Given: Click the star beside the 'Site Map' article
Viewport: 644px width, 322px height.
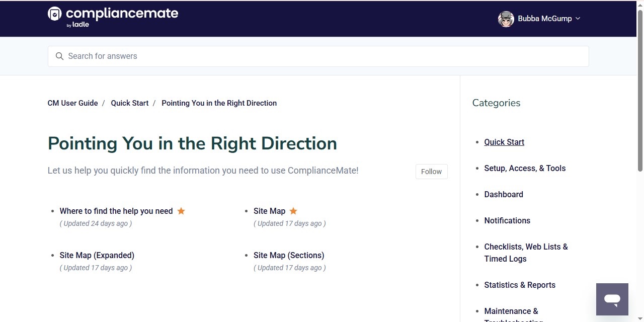Looking at the screenshot, I should (293, 211).
